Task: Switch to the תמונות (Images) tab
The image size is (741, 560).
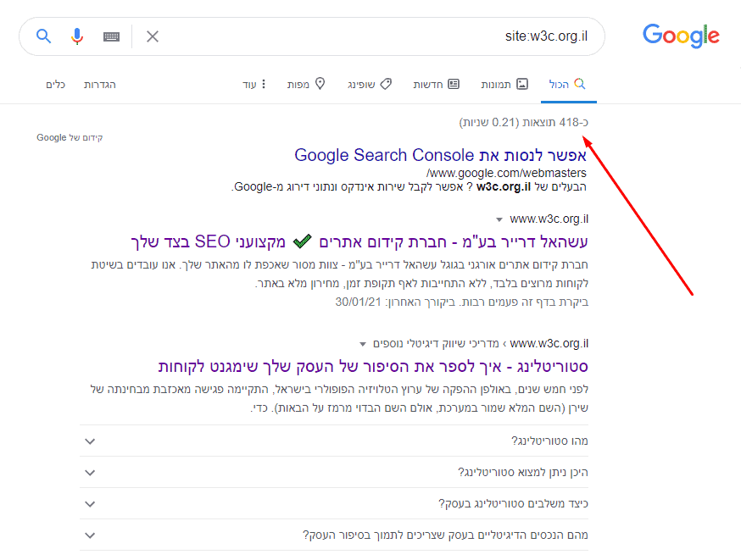Action: [504, 84]
